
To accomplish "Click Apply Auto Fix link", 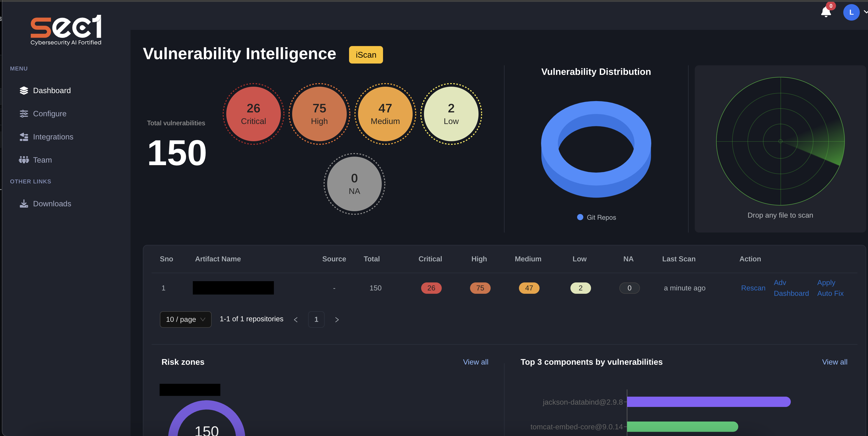I will [x=830, y=288].
